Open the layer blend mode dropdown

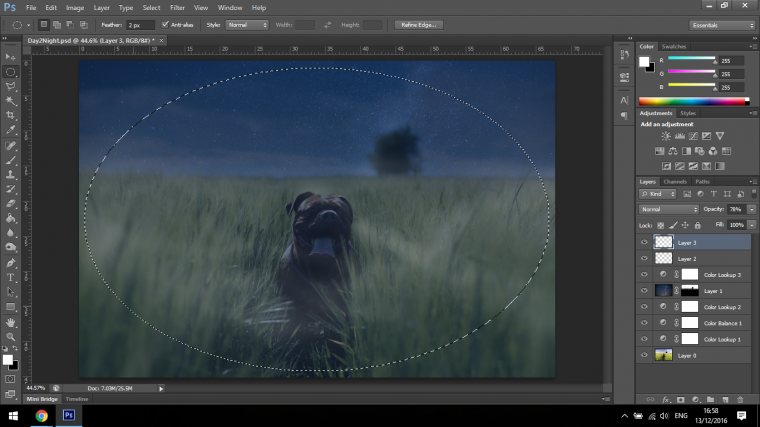[x=669, y=209]
